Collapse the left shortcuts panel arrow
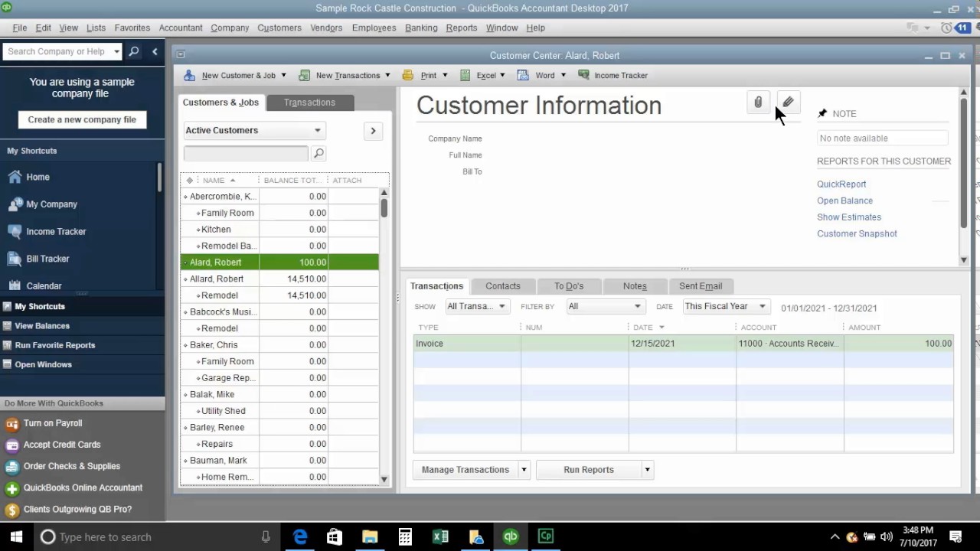Viewport: 980px width, 551px height. [155, 51]
